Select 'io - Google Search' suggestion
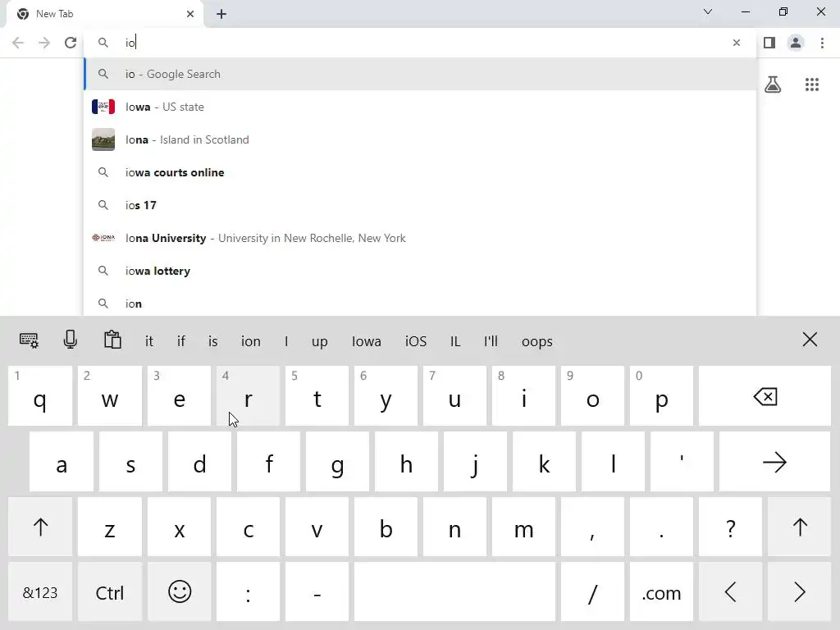840x630 pixels. (421, 74)
